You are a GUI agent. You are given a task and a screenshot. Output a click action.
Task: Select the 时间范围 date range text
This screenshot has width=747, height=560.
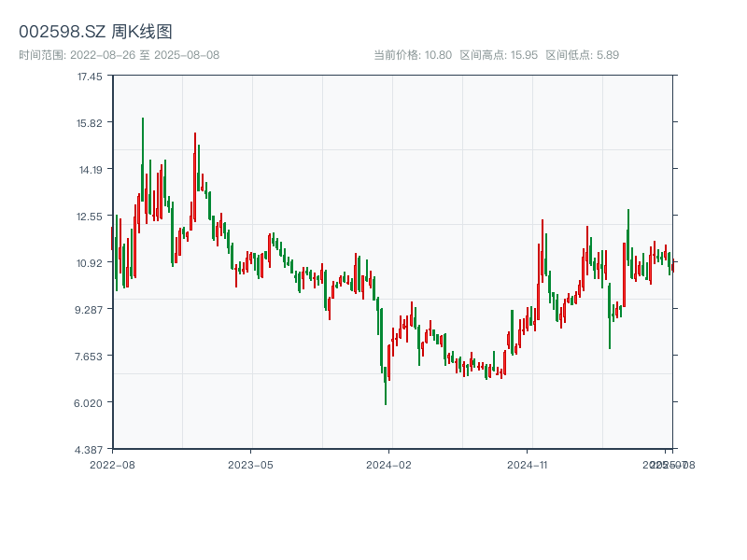120,55
